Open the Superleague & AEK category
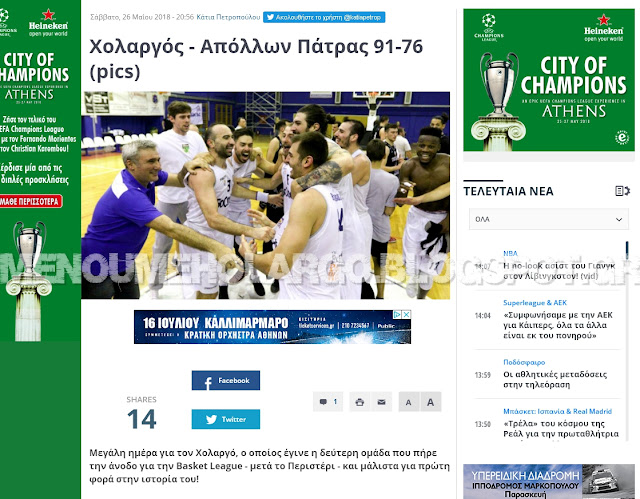640x499 pixels. coord(535,303)
